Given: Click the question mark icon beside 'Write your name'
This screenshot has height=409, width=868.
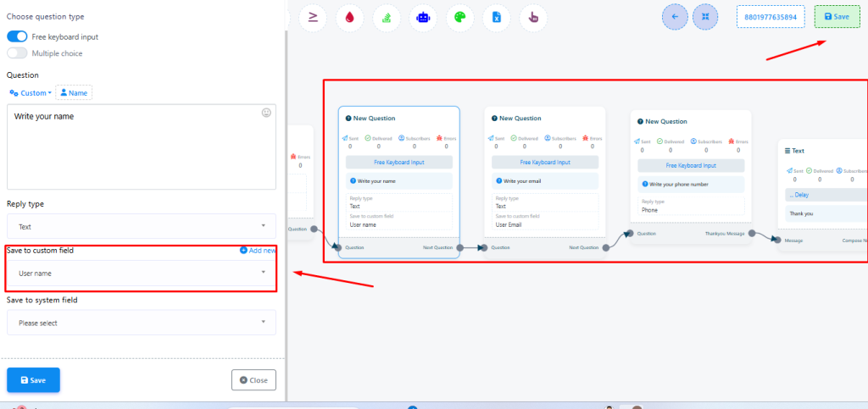Looking at the screenshot, I should (353, 180).
